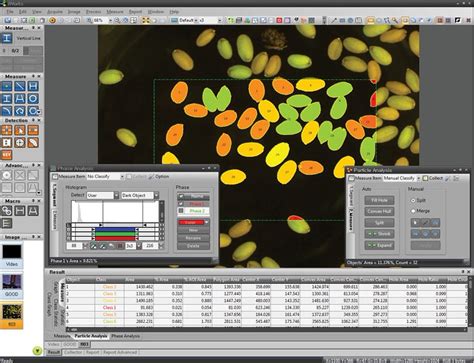Enable Collect checkbox in Phase Analysis
The height and width of the screenshot is (363, 474).
[129, 176]
